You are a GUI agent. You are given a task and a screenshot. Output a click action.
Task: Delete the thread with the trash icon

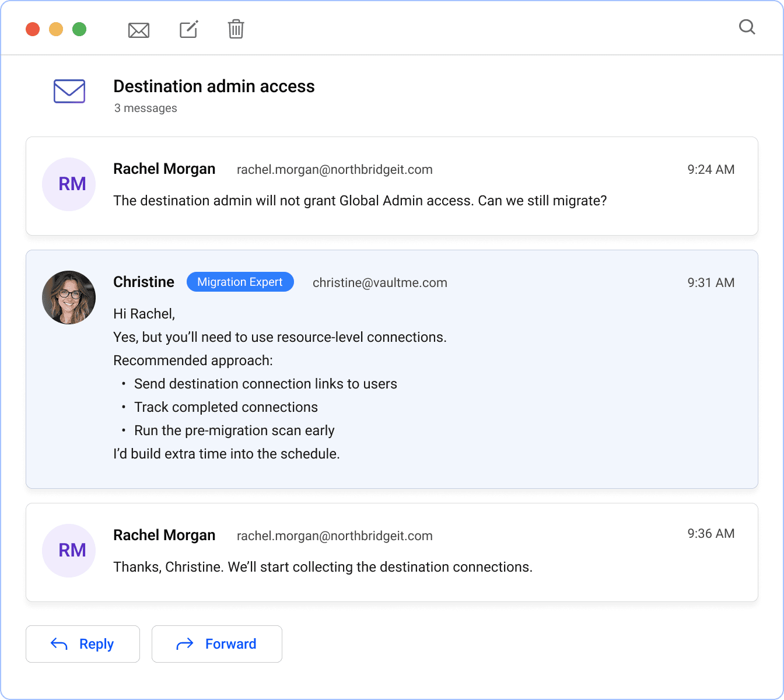[236, 29]
